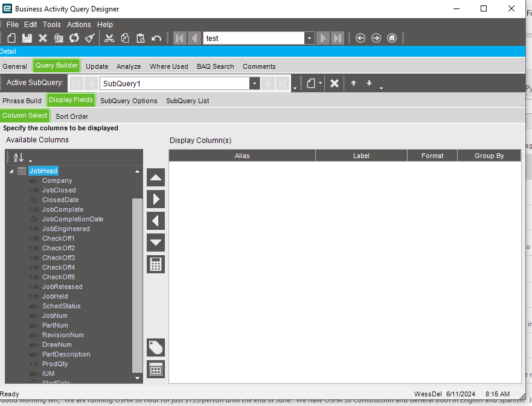Click the Paste clipboard icon
Screen dimensions: 532x406
tap(141, 38)
